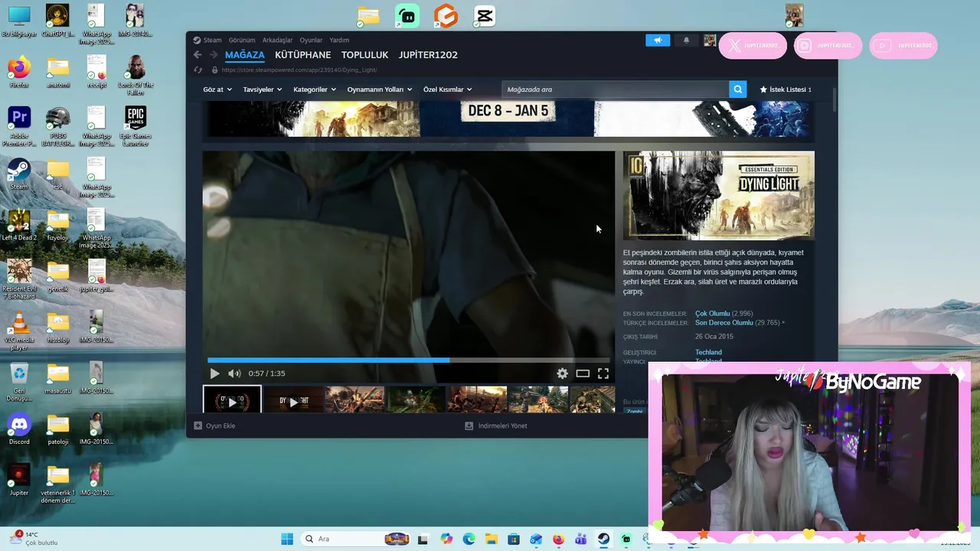This screenshot has height=551, width=980.
Task: Click the Steam store URL address
Action: coord(299,70)
